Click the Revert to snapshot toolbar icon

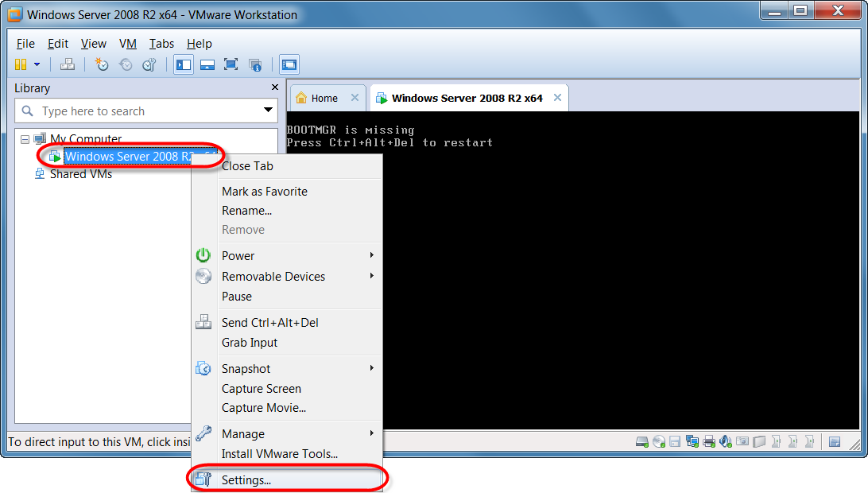coord(126,65)
